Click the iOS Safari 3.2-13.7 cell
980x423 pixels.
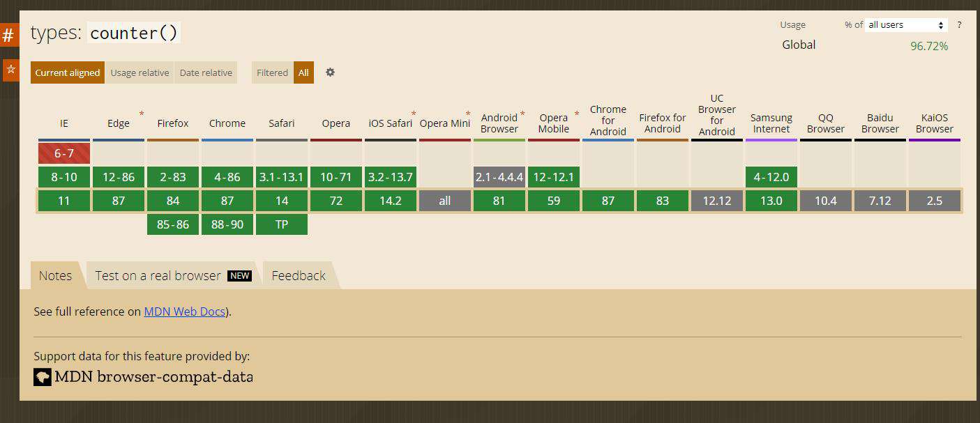(391, 177)
